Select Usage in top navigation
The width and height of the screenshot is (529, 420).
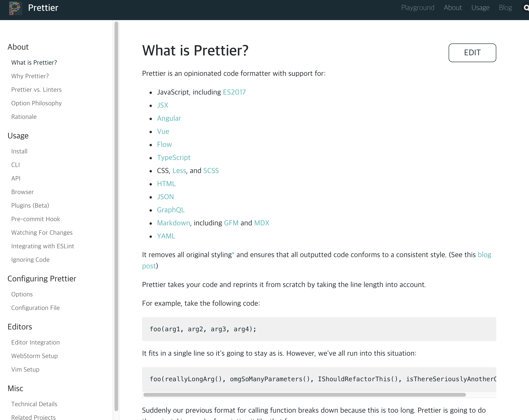(480, 8)
